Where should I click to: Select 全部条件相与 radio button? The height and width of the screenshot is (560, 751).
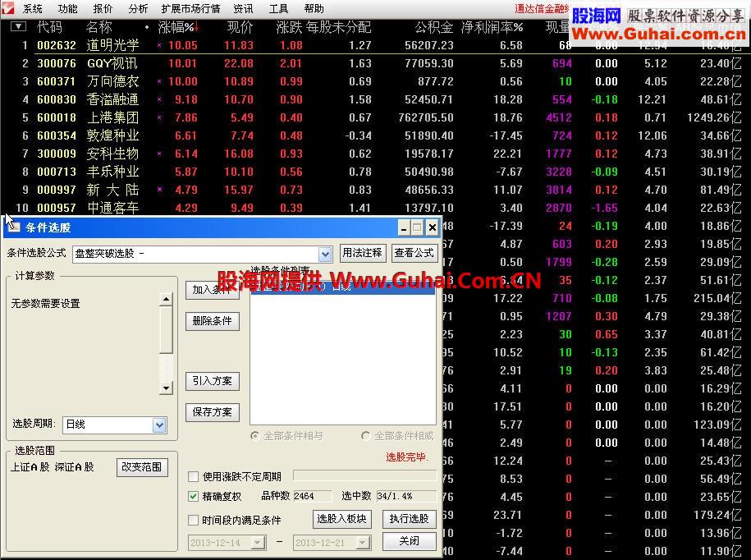(254, 436)
